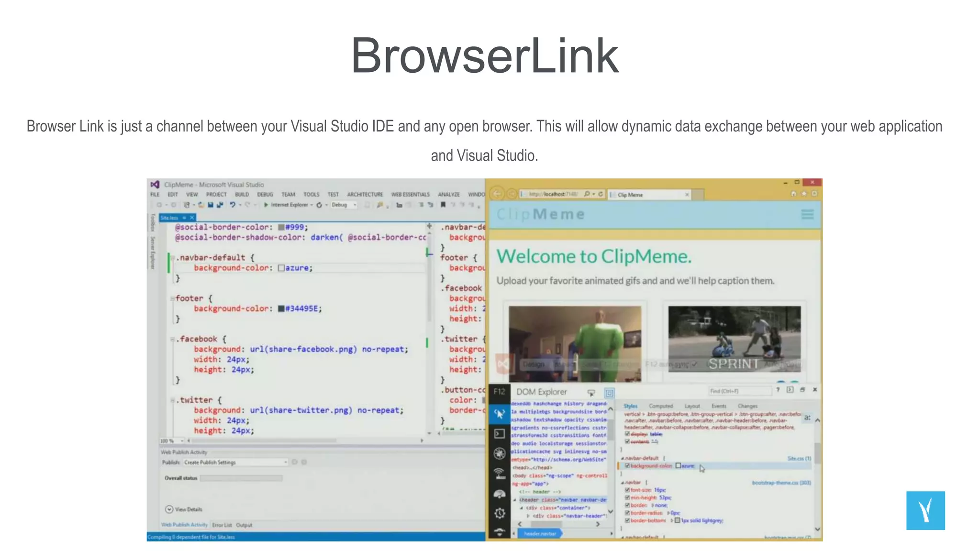This screenshot has width=980, height=551.
Task: Uncheck border: none rule
Action: pos(627,505)
